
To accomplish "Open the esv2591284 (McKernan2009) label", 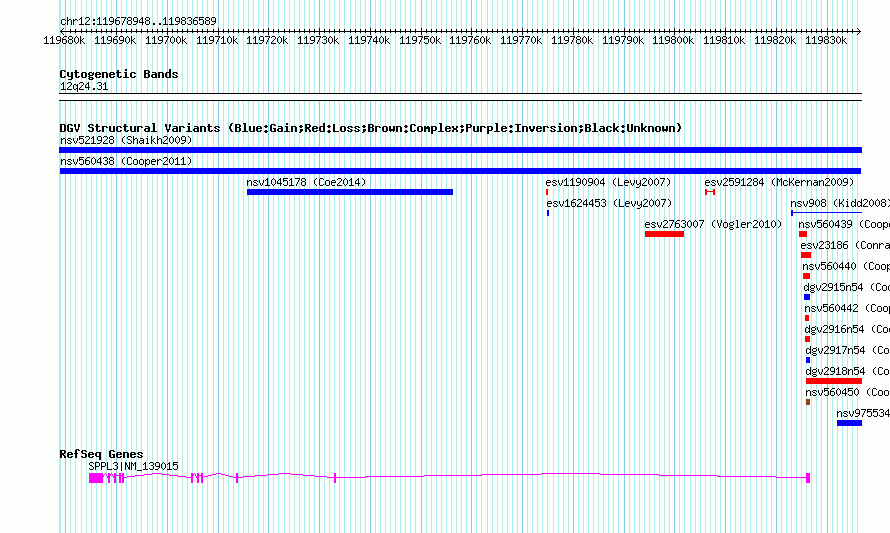I will tap(779, 182).
